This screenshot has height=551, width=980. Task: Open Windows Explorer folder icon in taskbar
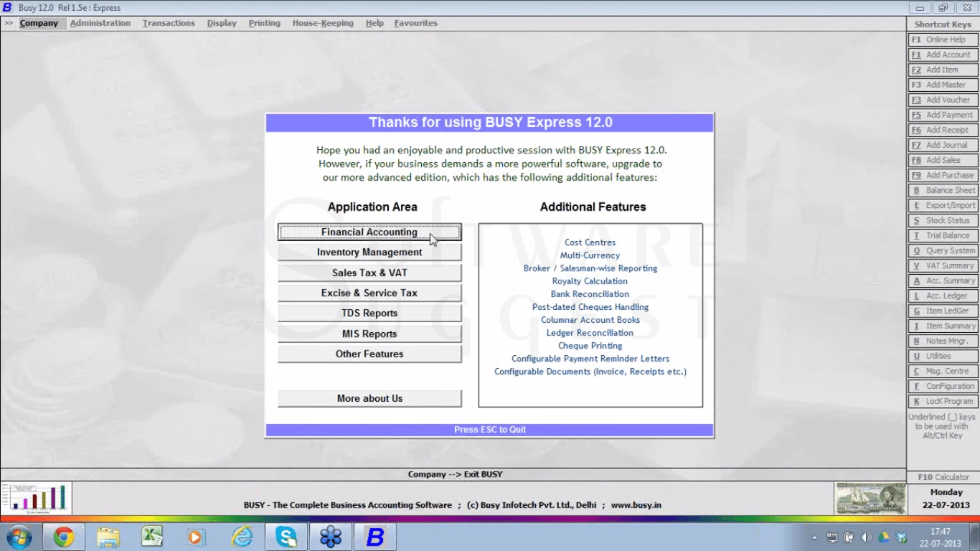(x=108, y=537)
